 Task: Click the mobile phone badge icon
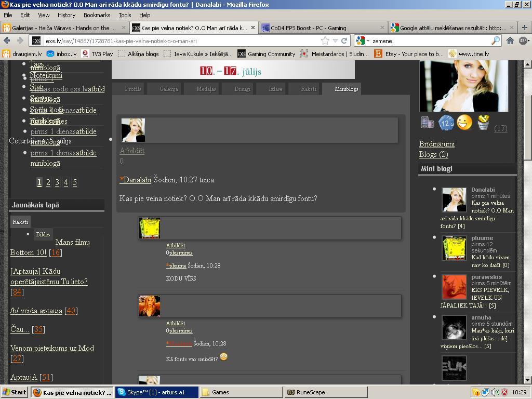pyautogui.click(x=427, y=122)
